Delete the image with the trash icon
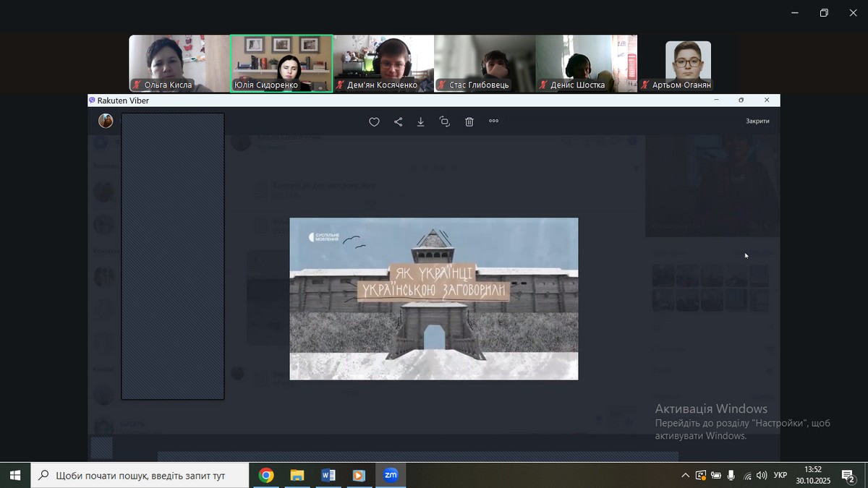 469,122
